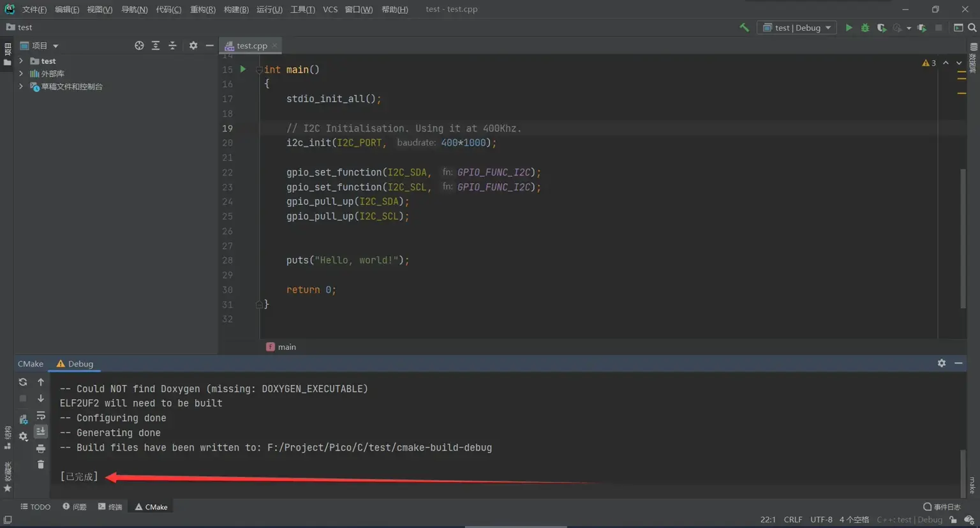Viewport: 980px width, 528px height.
Task: Toggle read-only lock icon in status bar
Action: point(953,520)
